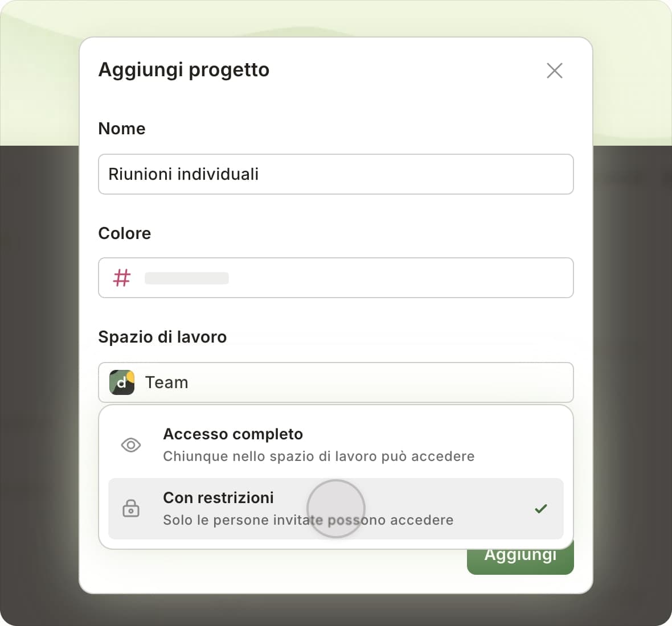Click the Team text in workspace selector
Screen dimensions: 672x626
[x=167, y=382]
